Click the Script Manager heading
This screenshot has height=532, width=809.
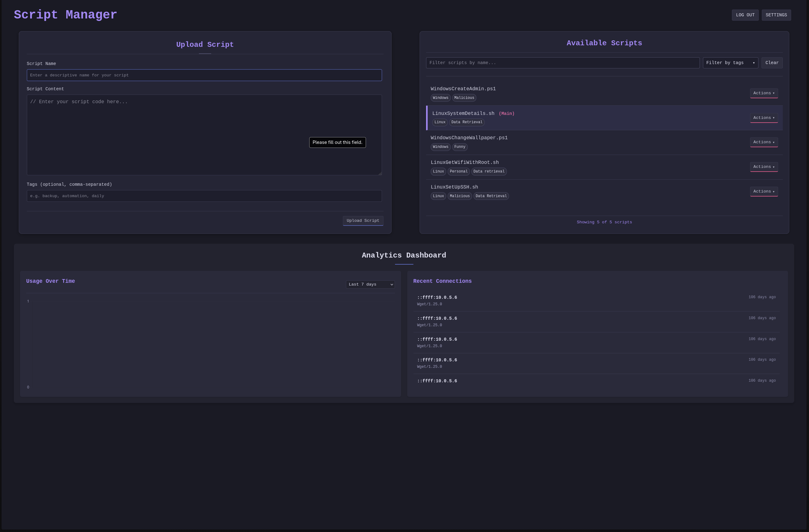pyautogui.click(x=65, y=14)
